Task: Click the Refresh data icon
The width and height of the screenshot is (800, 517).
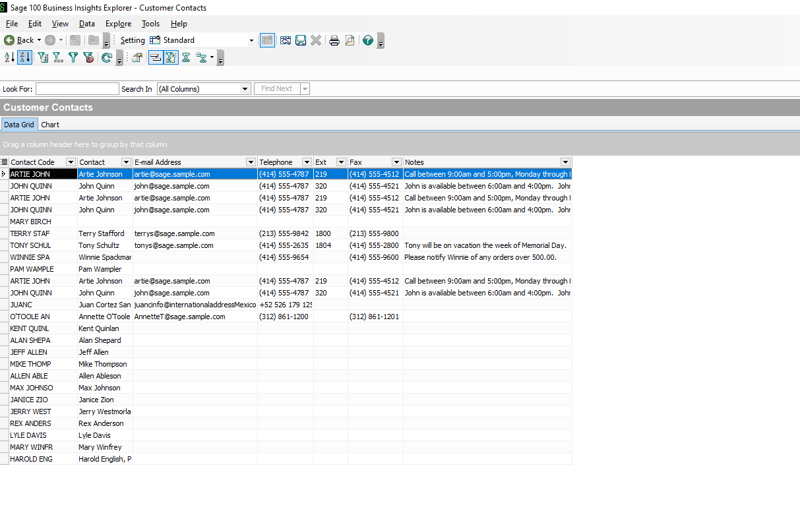Action: (x=106, y=58)
